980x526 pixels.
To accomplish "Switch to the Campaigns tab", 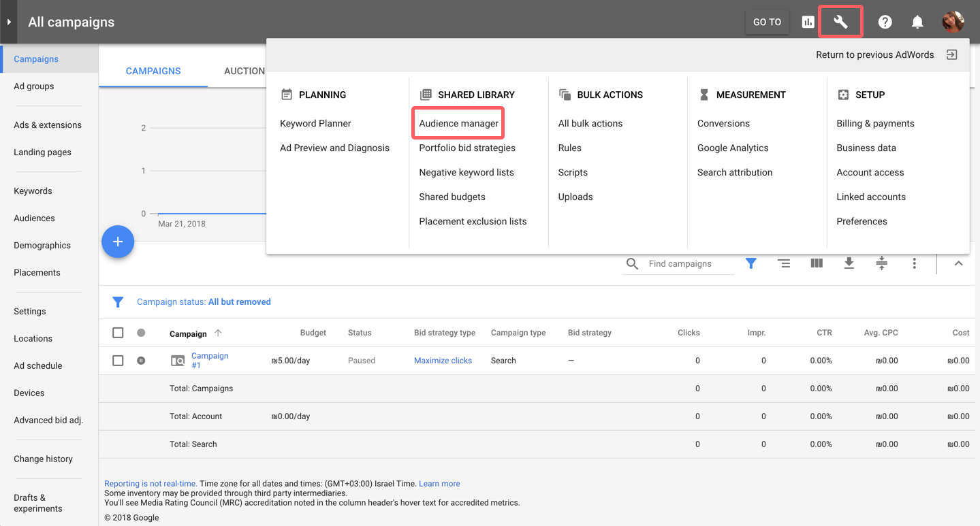I will tap(153, 71).
